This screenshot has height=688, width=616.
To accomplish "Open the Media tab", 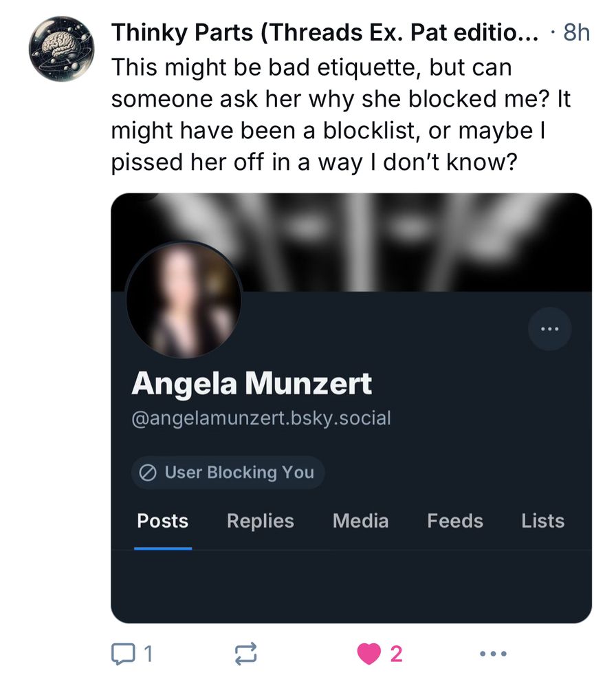I will point(360,521).
